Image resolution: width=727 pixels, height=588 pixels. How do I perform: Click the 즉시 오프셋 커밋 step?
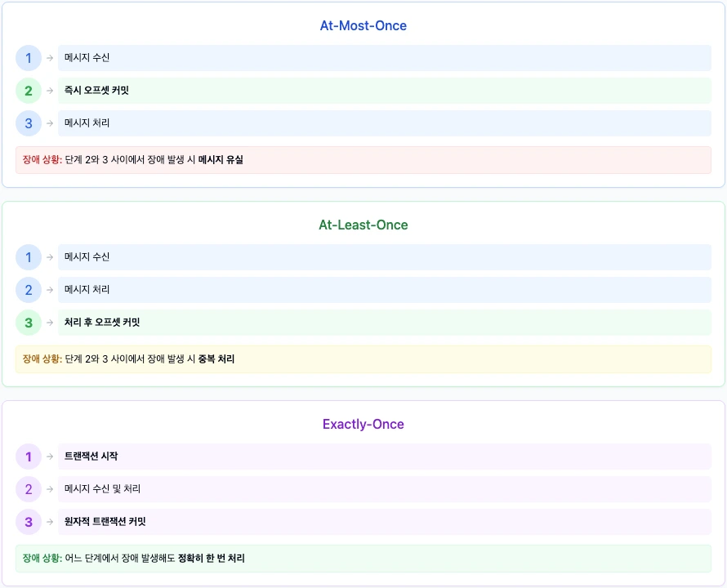(x=385, y=91)
